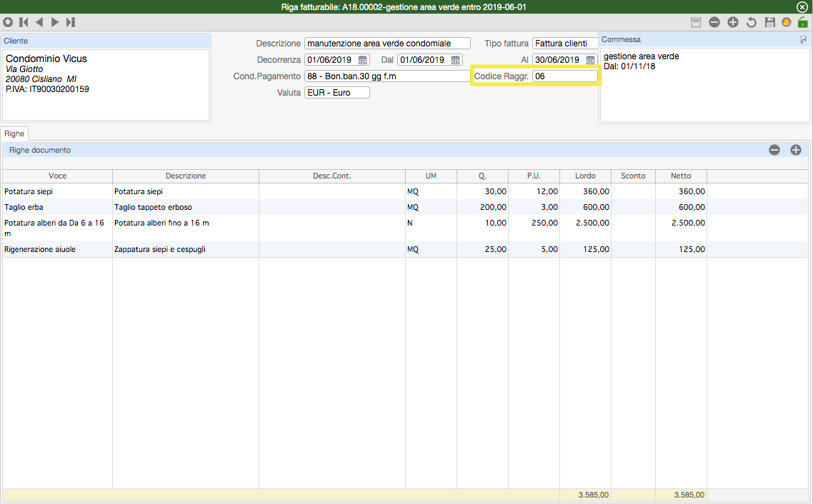Click the P.U. column header
This screenshot has height=504, width=813.
(534, 176)
